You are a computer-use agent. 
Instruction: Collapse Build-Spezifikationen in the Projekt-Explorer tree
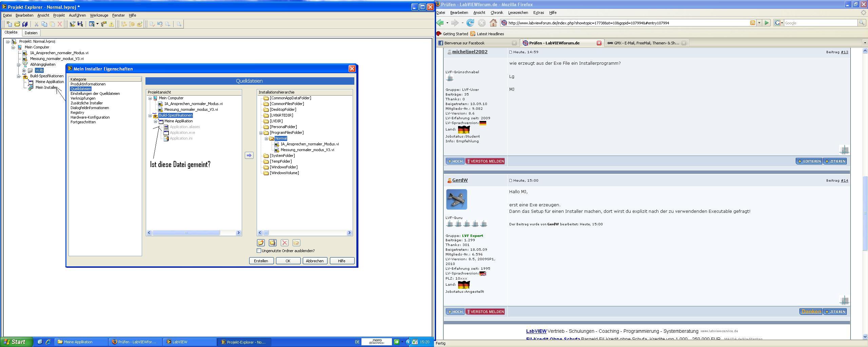pos(19,76)
